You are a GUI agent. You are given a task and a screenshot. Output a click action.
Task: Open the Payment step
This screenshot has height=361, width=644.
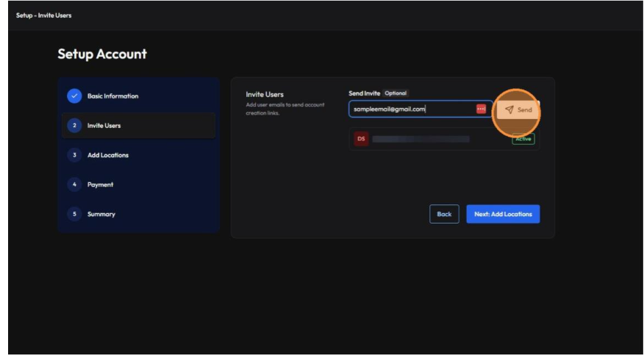(x=138, y=185)
